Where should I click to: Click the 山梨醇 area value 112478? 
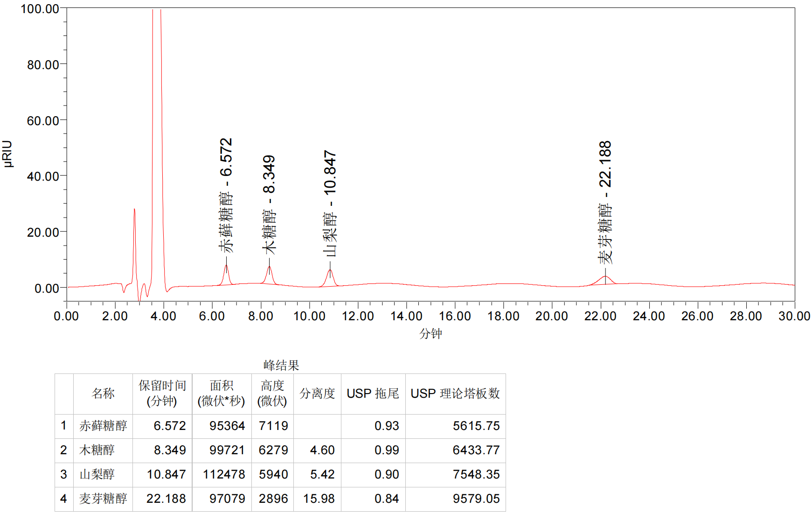[224, 474]
